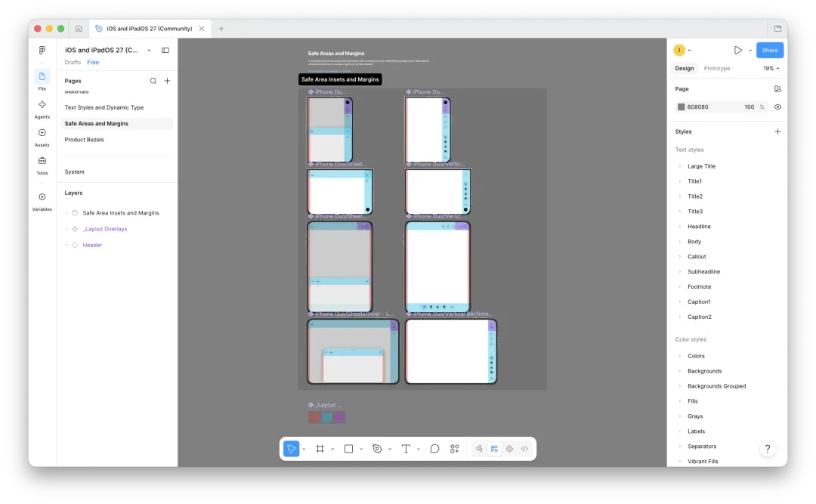This screenshot has width=816, height=504.
Task: Add a new style with plus icon
Action: 777,131
